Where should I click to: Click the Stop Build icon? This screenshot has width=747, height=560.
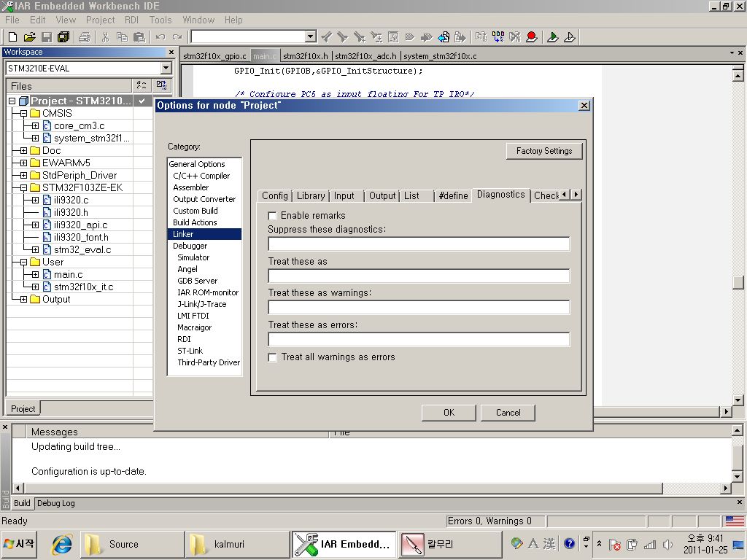coord(515,36)
